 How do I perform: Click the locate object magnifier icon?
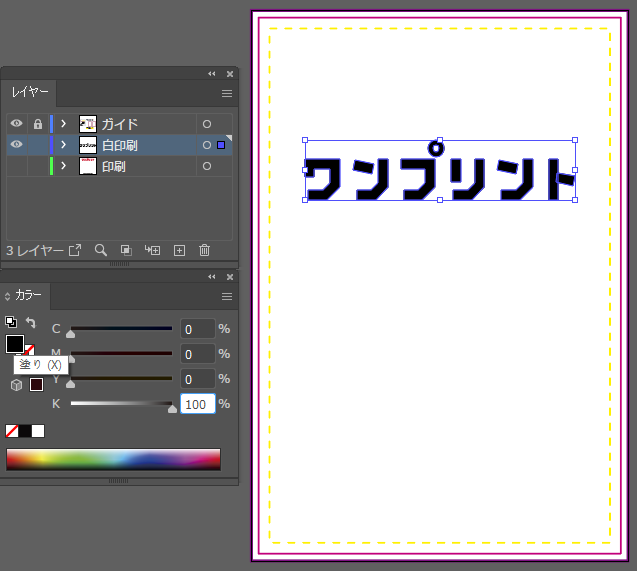[101, 250]
